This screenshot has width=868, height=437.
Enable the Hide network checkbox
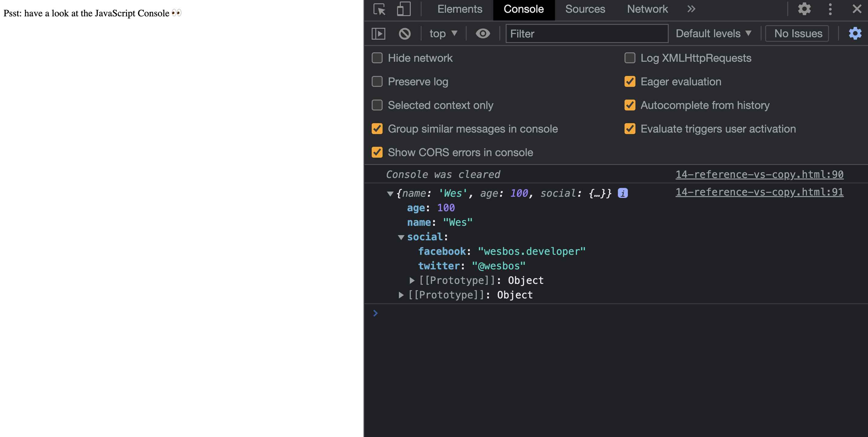click(x=377, y=58)
